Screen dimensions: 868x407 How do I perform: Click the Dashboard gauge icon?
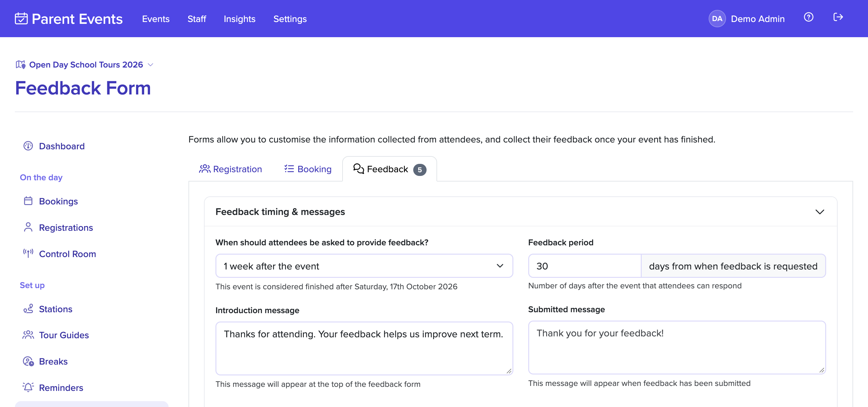click(28, 146)
